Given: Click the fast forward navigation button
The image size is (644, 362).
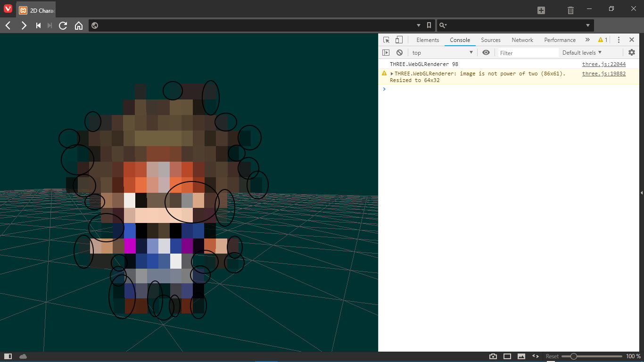Looking at the screenshot, I should click(50, 25).
